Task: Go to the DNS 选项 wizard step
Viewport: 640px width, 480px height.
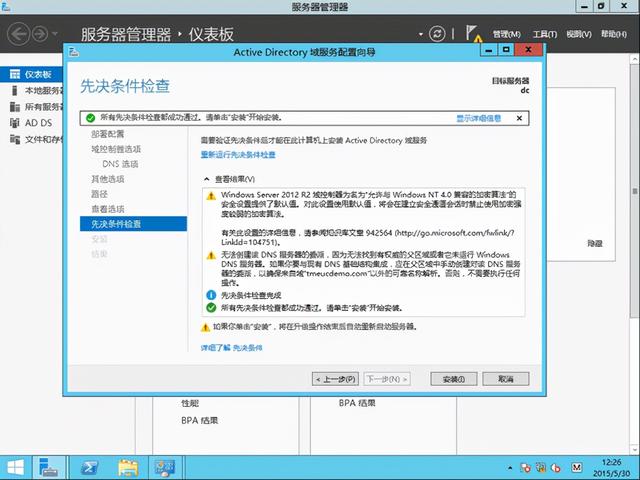Action: coord(120,164)
